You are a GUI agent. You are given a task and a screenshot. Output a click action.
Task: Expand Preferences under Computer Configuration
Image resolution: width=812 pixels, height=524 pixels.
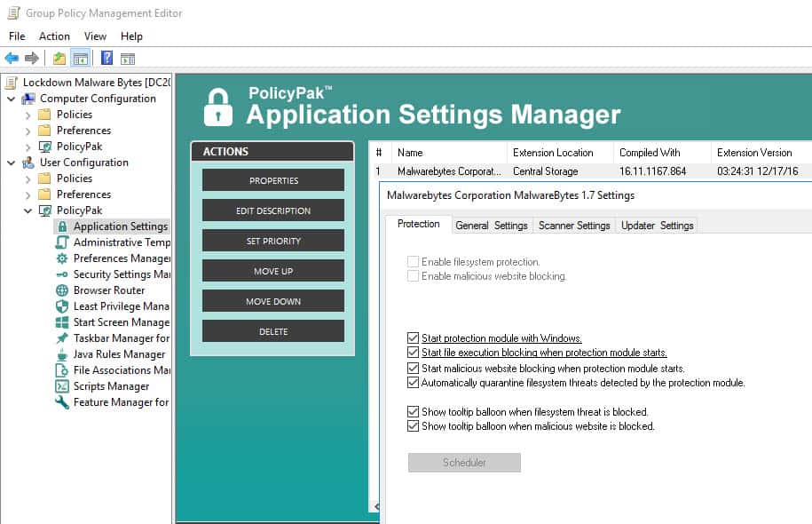pyautogui.click(x=28, y=131)
